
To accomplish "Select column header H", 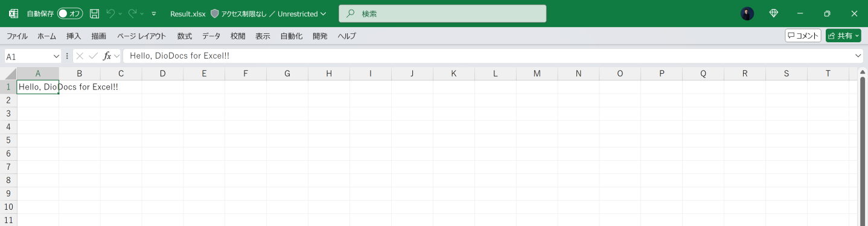I will click(x=329, y=74).
